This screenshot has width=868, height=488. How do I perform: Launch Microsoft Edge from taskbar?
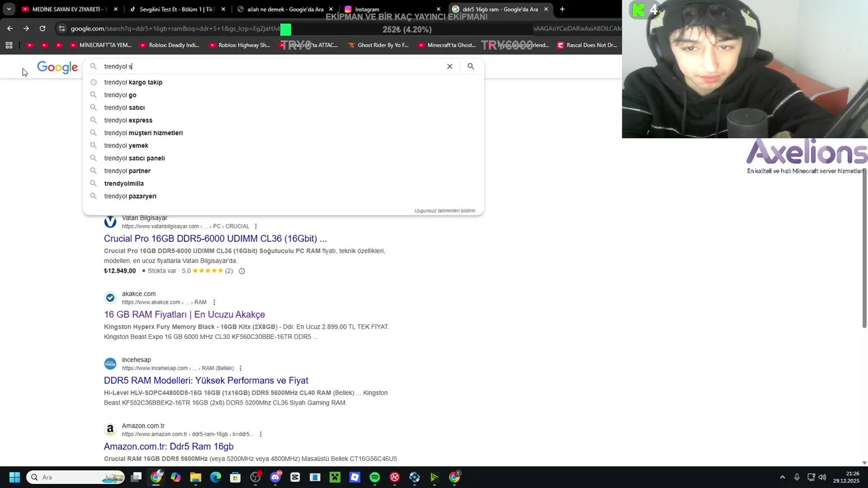click(215, 477)
